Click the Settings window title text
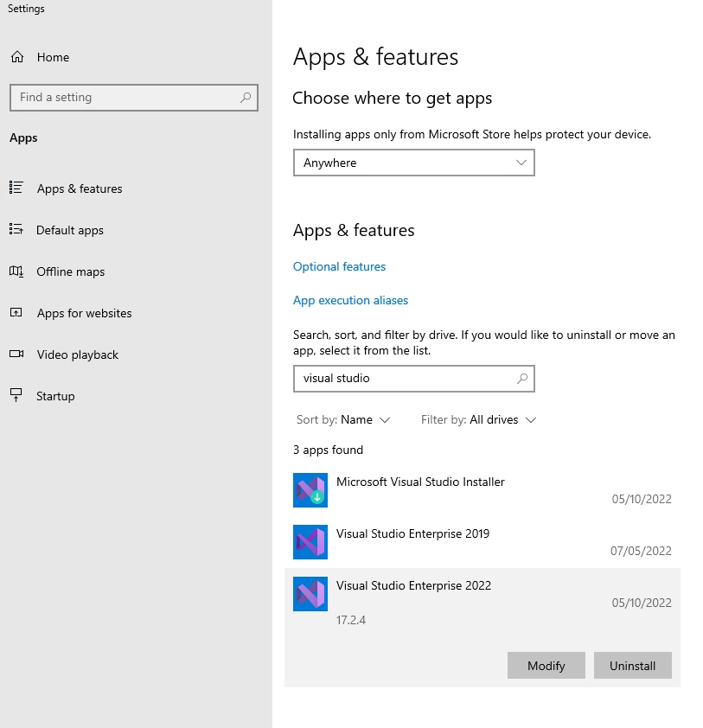 pos(26,9)
